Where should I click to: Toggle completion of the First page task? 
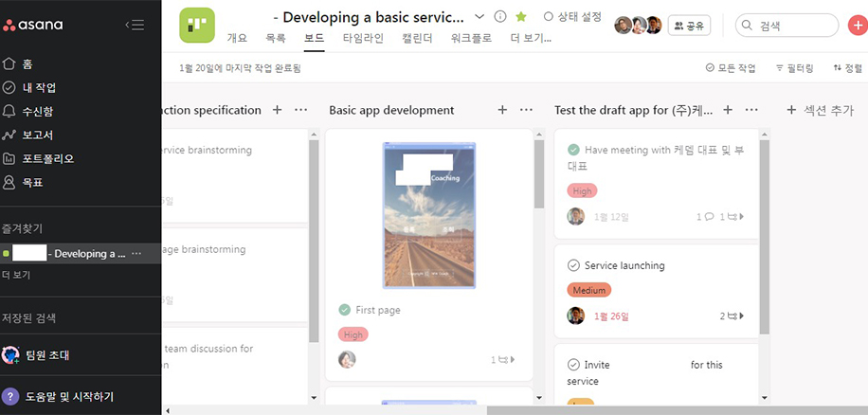point(344,310)
